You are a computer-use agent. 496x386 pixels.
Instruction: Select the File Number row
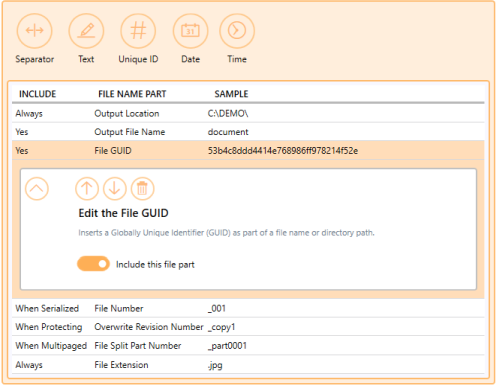[x=248, y=308]
